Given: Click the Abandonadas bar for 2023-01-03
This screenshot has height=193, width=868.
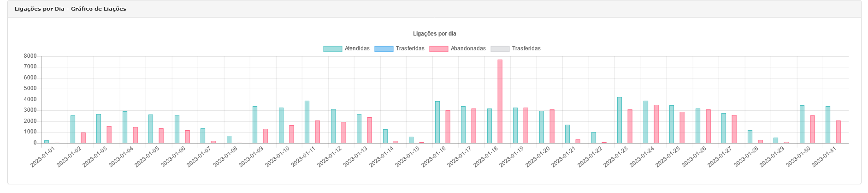Looking at the screenshot, I should click(x=109, y=134).
